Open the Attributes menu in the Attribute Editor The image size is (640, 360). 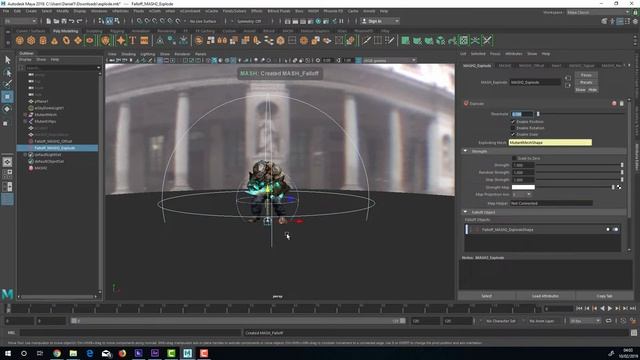(x=513, y=54)
